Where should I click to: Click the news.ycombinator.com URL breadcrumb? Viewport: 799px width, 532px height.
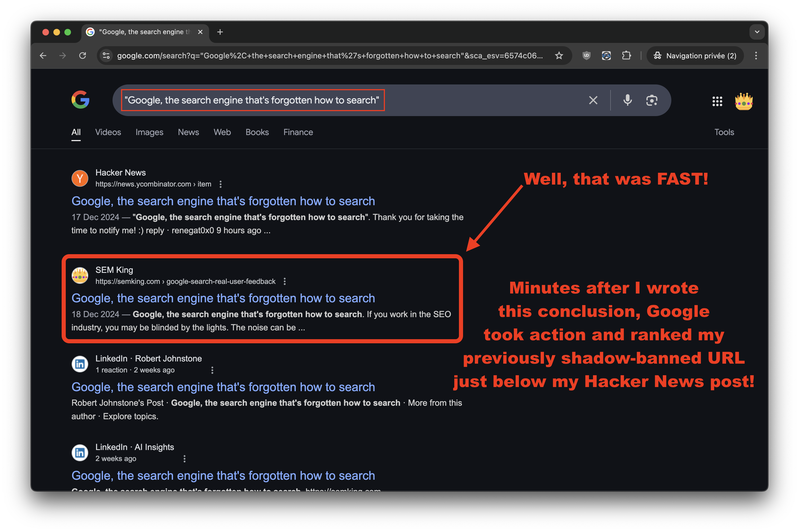[153, 184]
